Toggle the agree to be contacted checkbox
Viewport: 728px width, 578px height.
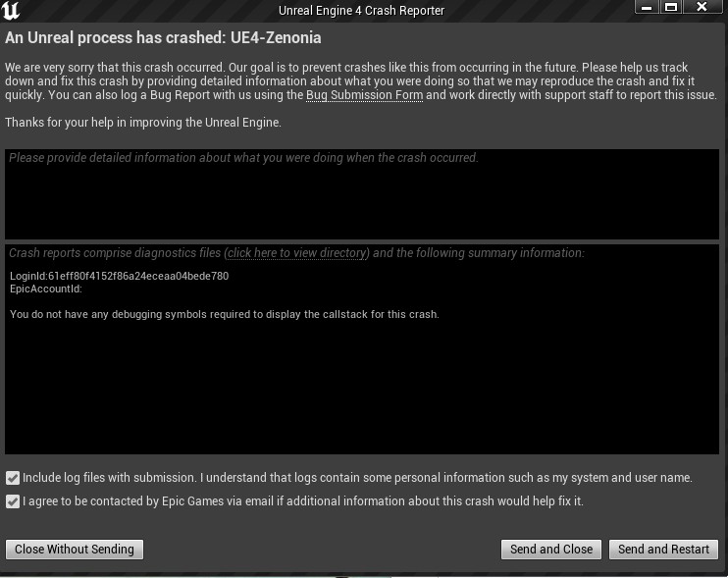pyautogui.click(x=13, y=501)
